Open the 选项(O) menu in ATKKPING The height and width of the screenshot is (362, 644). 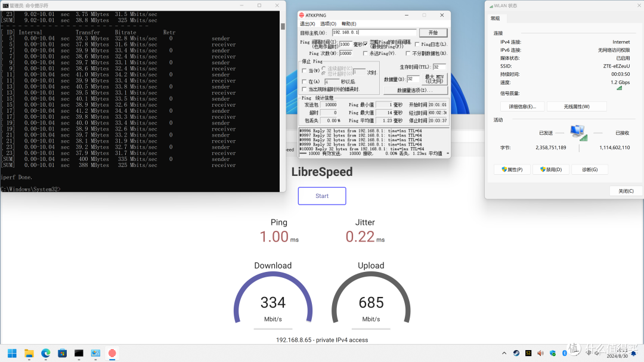click(x=328, y=24)
